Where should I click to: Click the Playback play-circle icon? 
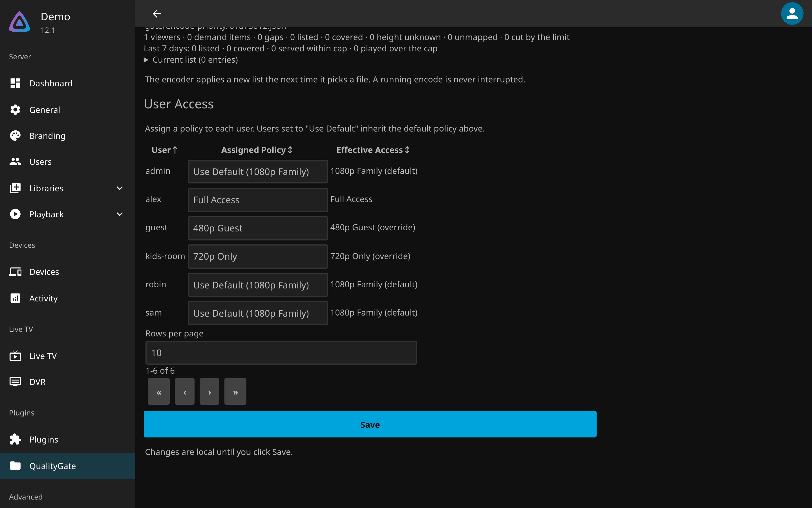[15, 214]
